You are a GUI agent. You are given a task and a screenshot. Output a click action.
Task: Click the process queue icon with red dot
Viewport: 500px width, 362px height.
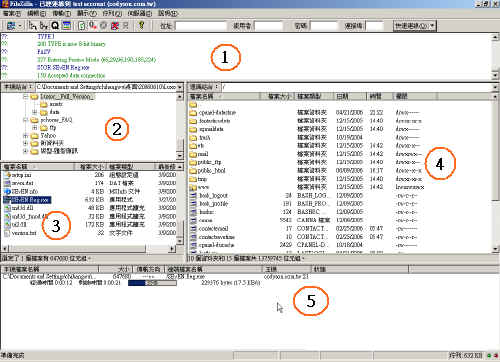pyautogui.click(x=93, y=26)
